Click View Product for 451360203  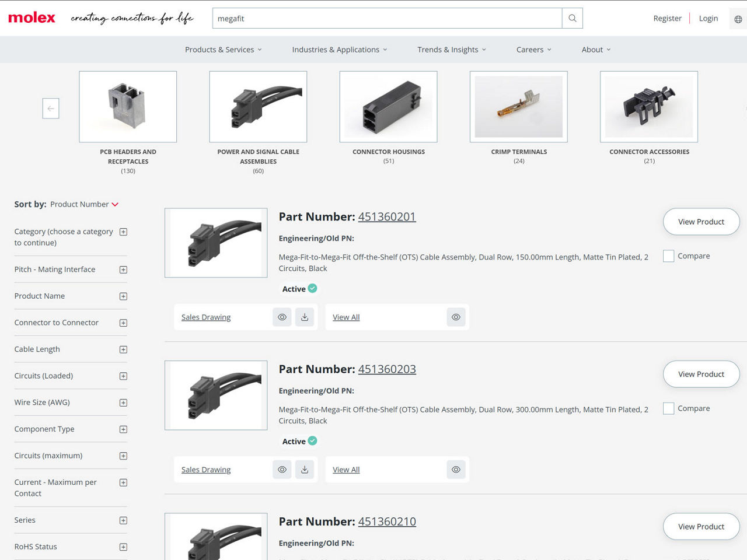tap(701, 374)
